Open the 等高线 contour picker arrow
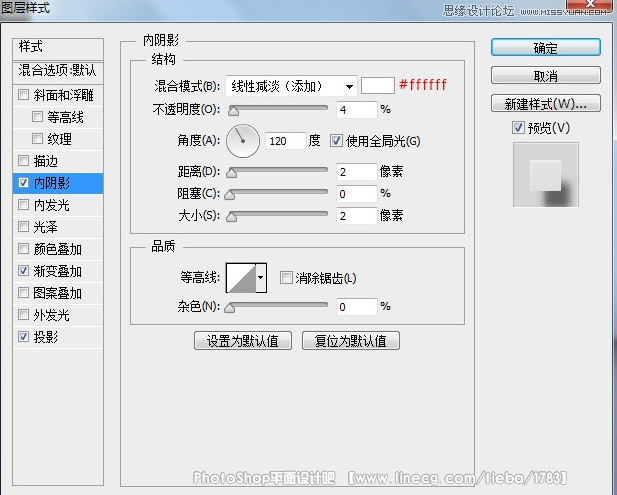 coord(261,278)
